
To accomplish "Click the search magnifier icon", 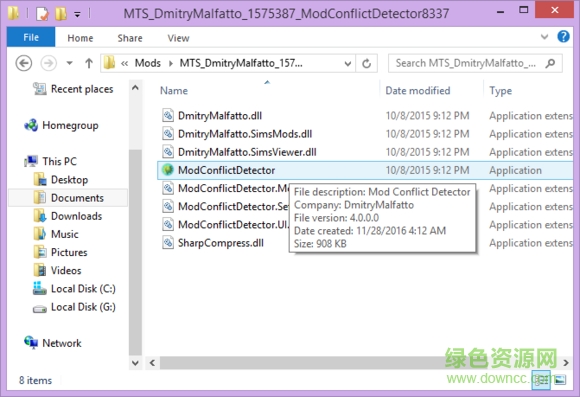I will (x=550, y=63).
